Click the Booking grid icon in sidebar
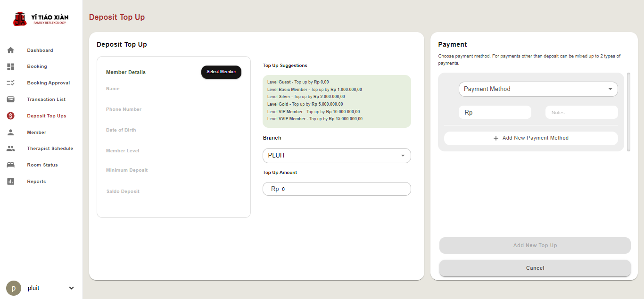 [11, 66]
